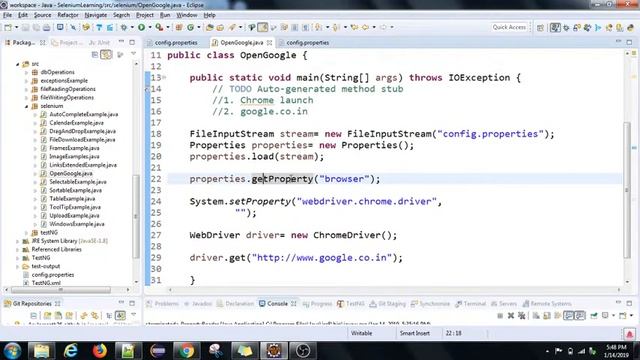Open Firefox from the taskbar
Image resolution: width=640 pixels, height=360 pixels.
(99, 351)
